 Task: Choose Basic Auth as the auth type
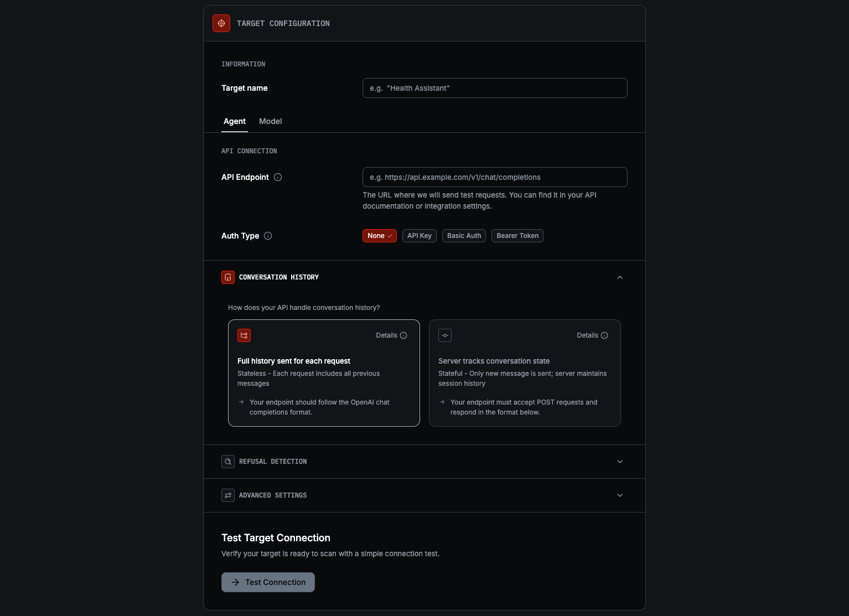tap(464, 236)
